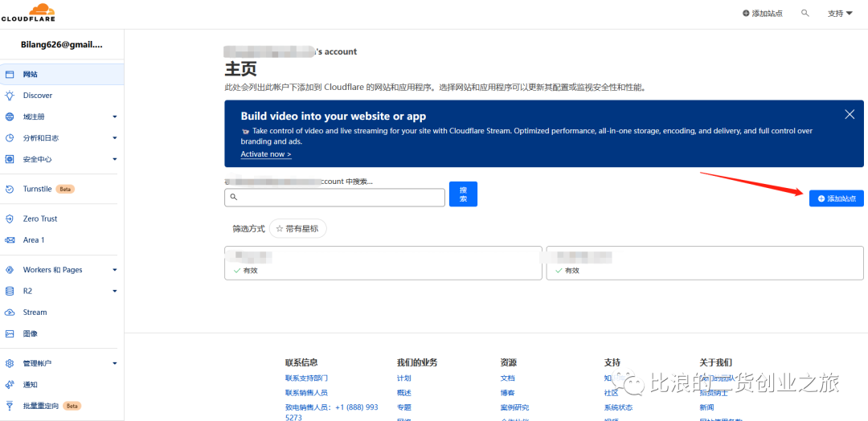
Task: Click the 域注册 globe icon
Action: click(x=10, y=116)
